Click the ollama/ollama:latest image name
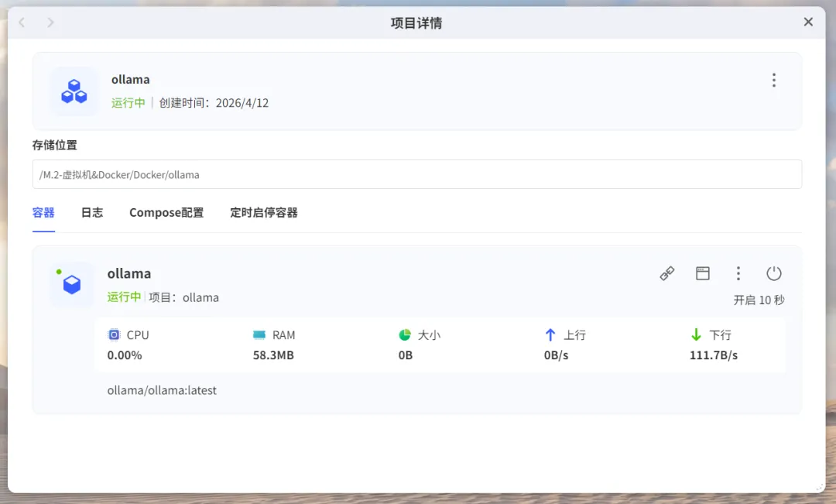Image resolution: width=836 pixels, height=504 pixels. [x=162, y=390]
